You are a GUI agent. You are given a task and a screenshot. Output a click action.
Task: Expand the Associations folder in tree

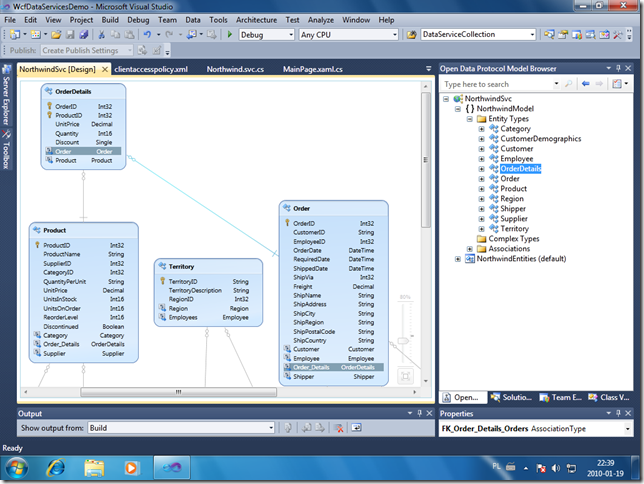[x=470, y=249]
